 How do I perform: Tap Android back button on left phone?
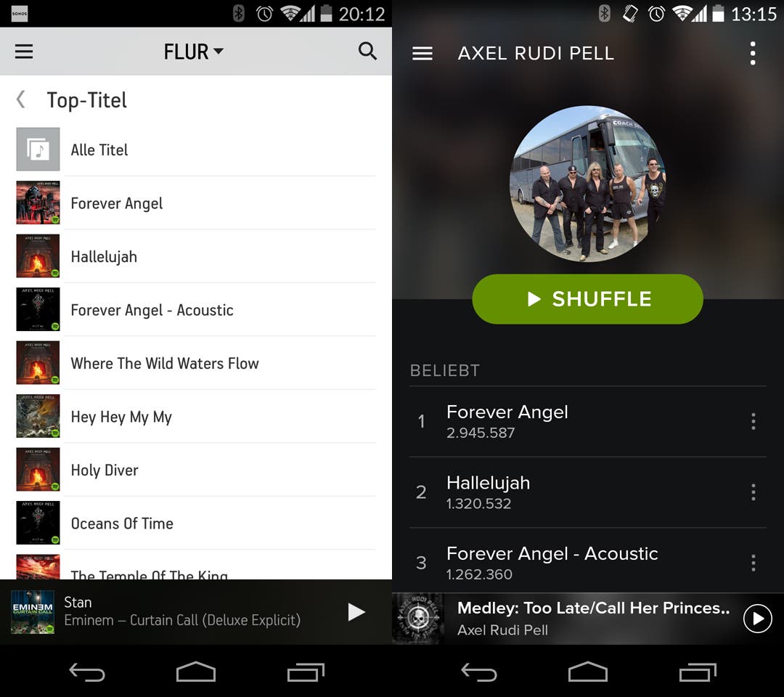[x=87, y=672]
